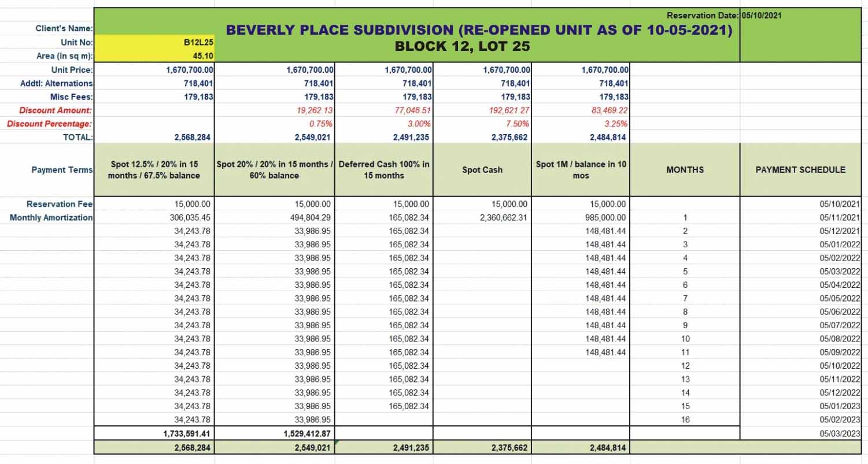Select the Monthly Amortization label
The height and width of the screenshot is (464, 868).
click(x=51, y=218)
